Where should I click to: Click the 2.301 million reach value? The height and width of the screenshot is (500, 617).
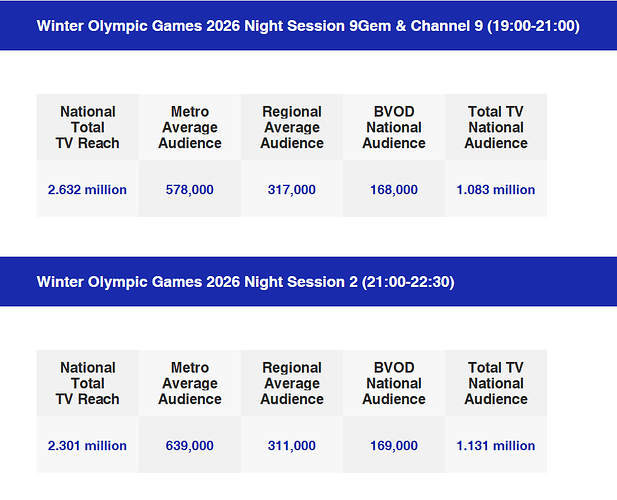pos(87,445)
